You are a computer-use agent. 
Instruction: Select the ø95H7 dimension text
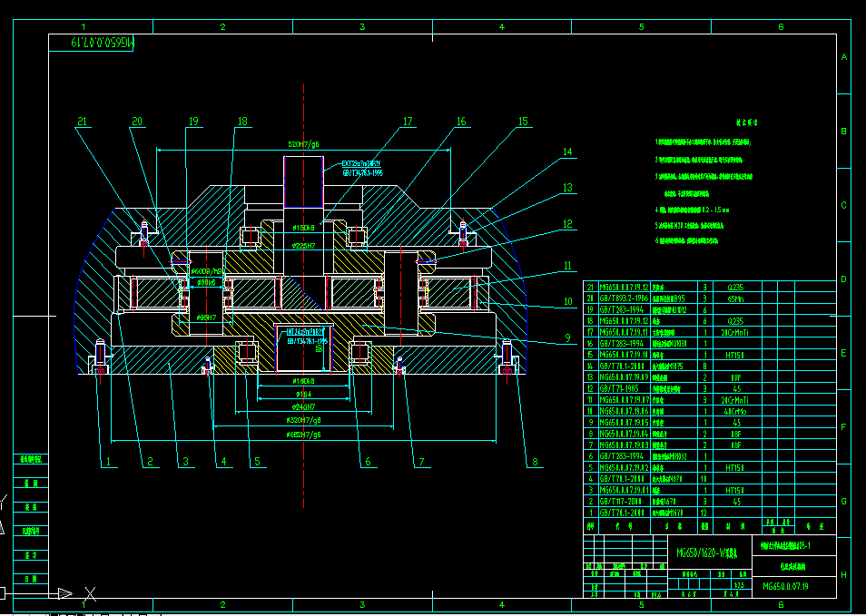pyautogui.click(x=207, y=318)
